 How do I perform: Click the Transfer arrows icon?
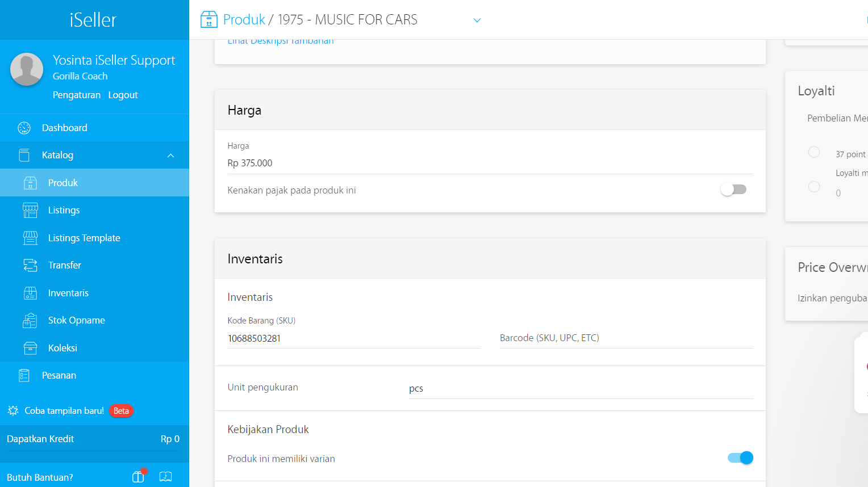[30, 265]
